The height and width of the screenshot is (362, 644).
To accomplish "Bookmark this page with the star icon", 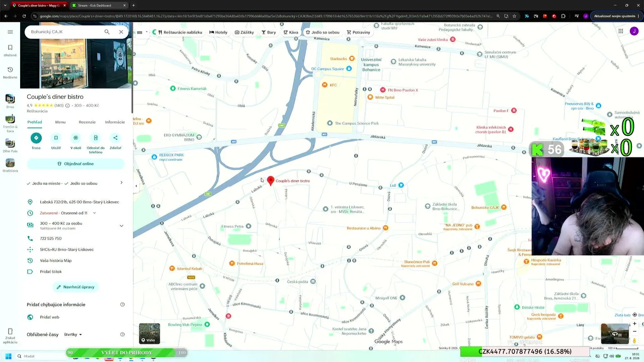I will click(514, 16).
